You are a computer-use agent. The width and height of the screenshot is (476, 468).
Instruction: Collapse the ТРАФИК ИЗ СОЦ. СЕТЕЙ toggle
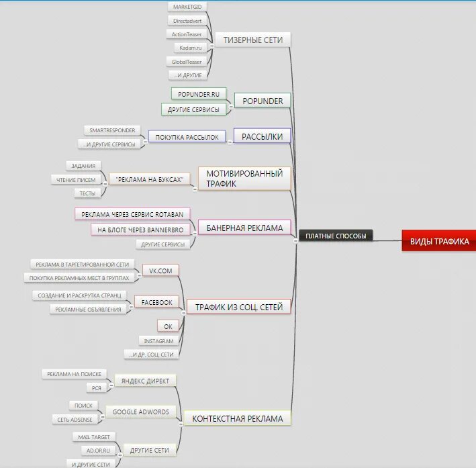click(x=183, y=312)
